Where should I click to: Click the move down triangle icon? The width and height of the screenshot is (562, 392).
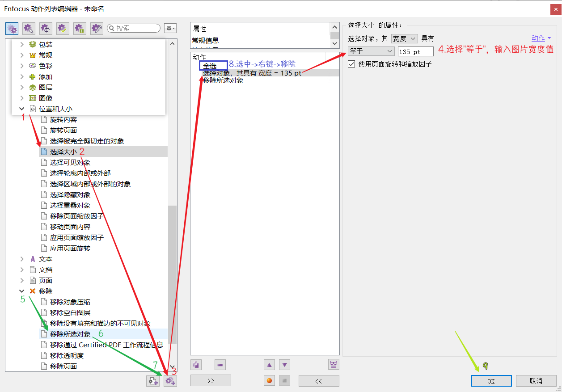pyautogui.click(x=285, y=365)
